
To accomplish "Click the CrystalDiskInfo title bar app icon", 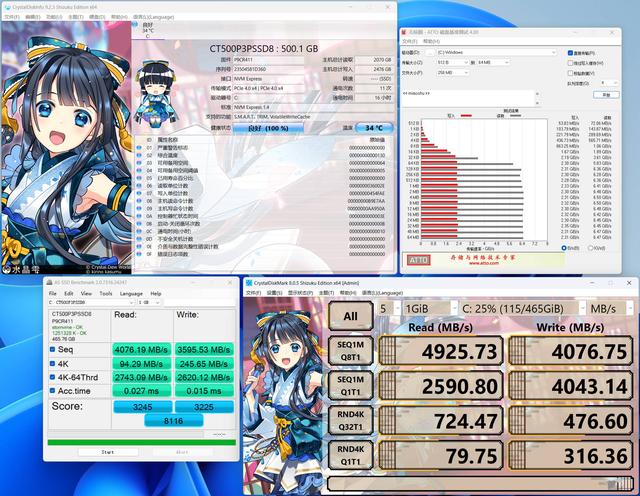I will pyautogui.click(x=7, y=7).
